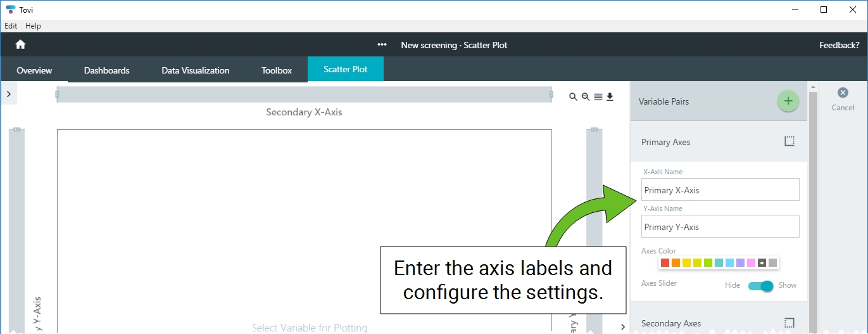Click the Secondary Axes icon

(x=789, y=323)
